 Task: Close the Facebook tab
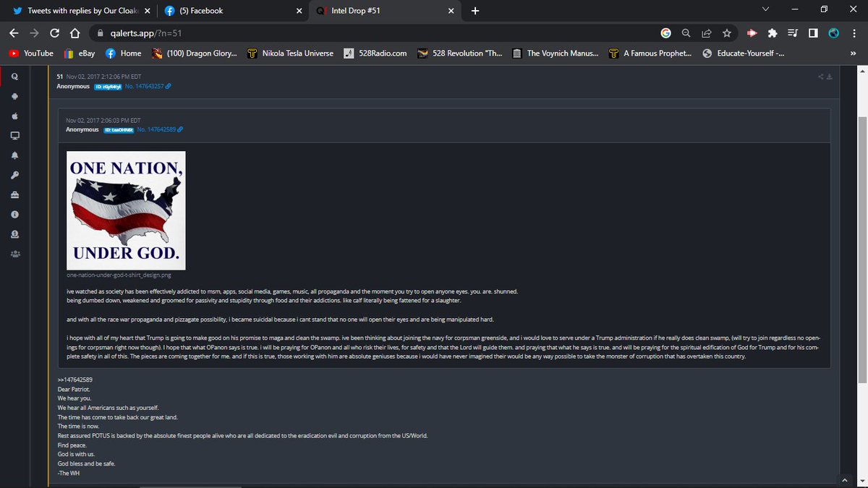pyautogui.click(x=299, y=11)
